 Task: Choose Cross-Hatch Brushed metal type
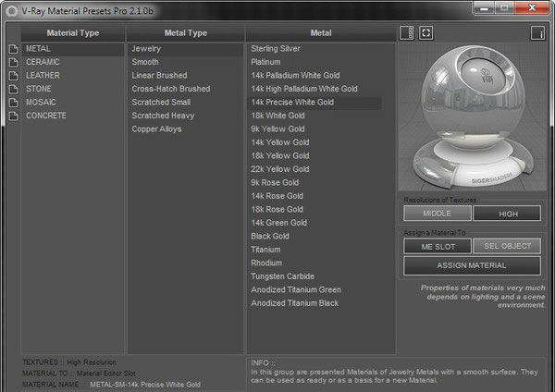click(186, 89)
